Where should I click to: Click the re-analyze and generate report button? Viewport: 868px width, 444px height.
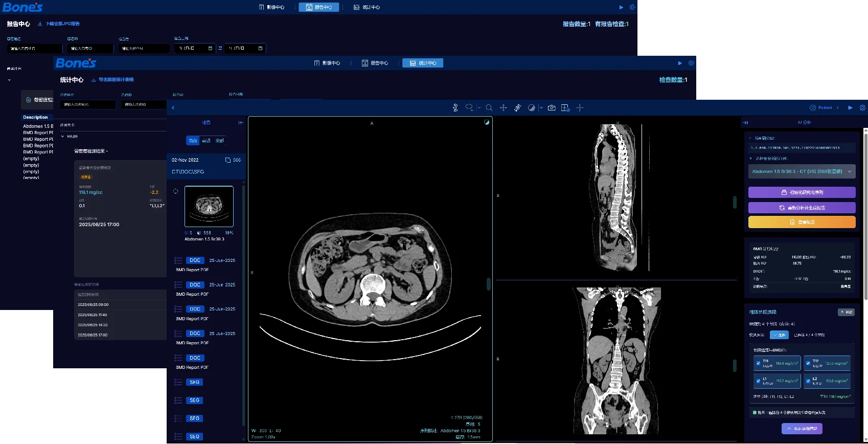point(802,208)
